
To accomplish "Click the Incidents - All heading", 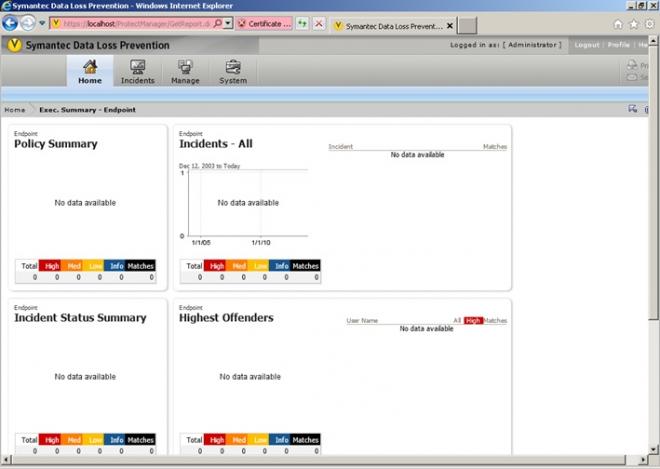I will click(216, 144).
